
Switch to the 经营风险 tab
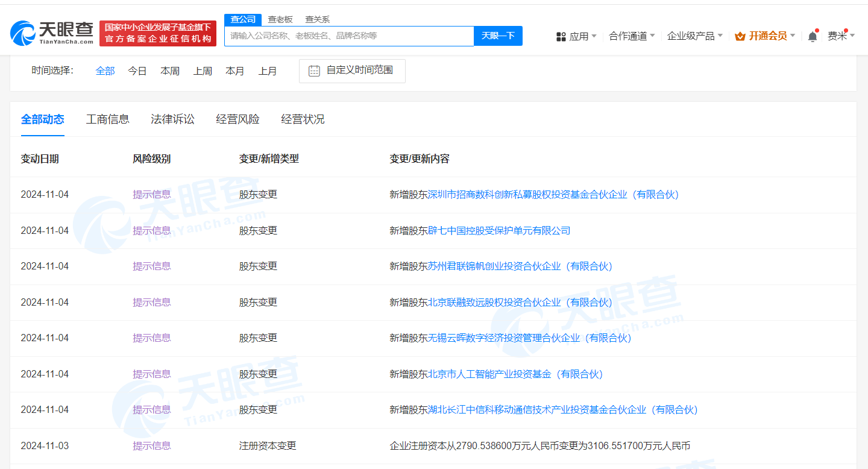click(237, 119)
